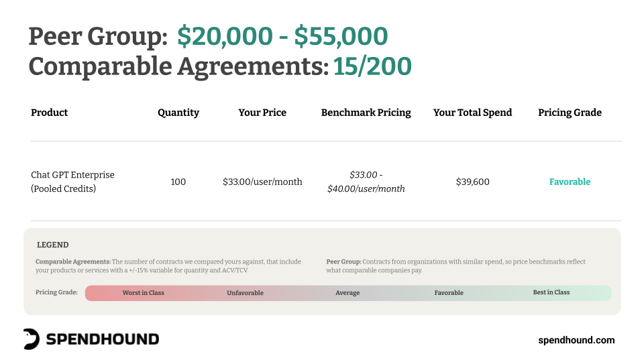Viewport: 644px width, 362px height.
Task: Click the SpendHound dog logo icon
Action: click(x=32, y=339)
